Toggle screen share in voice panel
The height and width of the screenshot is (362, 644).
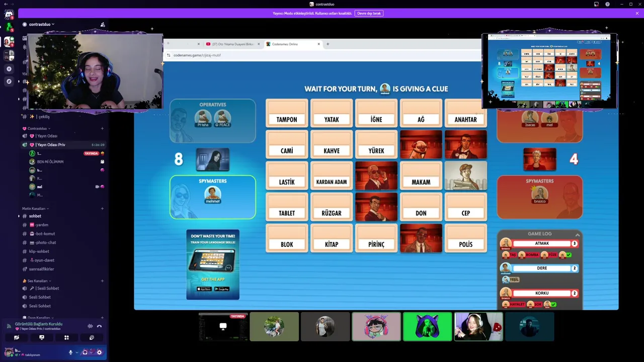coord(42,338)
